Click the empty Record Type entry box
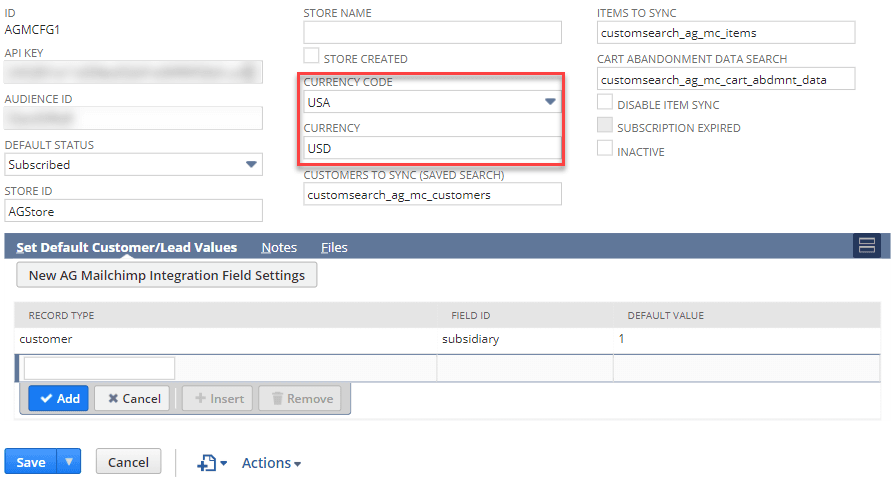Image resolution: width=895 pixels, height=481 pixels. click(x=99, y=368)
